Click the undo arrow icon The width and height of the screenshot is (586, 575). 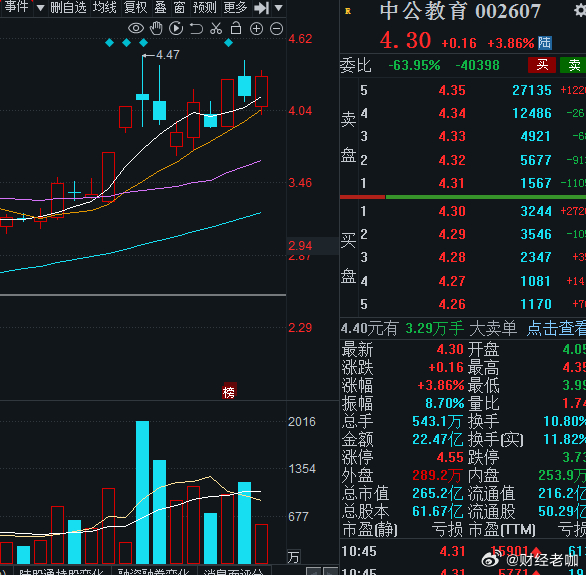[x=196, y=28]
